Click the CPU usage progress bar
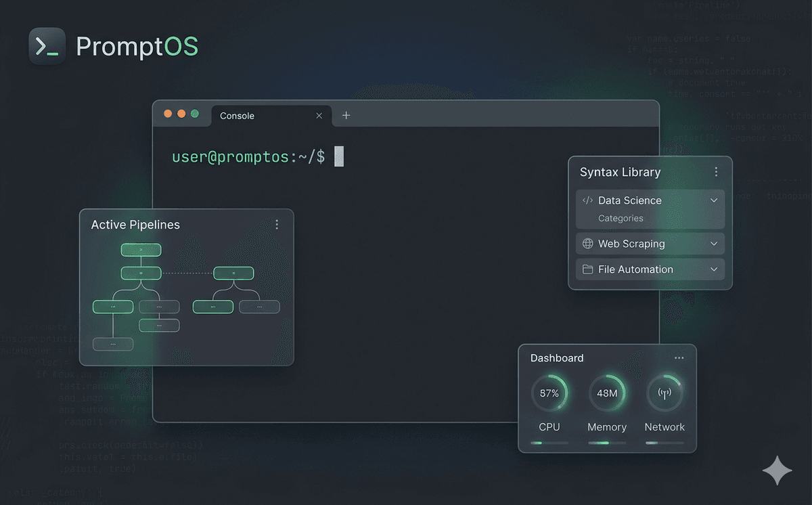Screen dimensions: 812x505 (x=549, y=443)
